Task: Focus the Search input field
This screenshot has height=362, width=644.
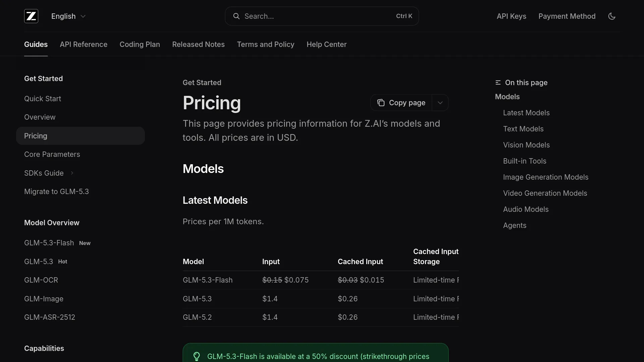Action: 322,16
